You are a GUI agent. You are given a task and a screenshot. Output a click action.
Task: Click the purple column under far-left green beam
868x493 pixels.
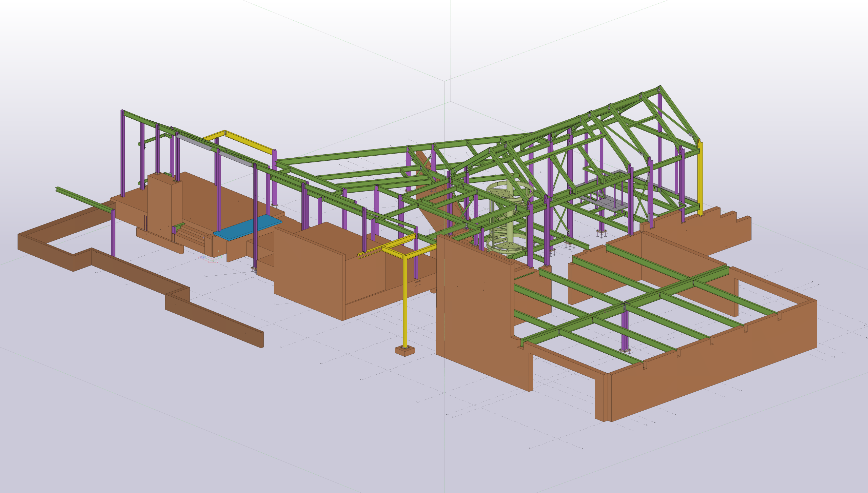point(113,234)
